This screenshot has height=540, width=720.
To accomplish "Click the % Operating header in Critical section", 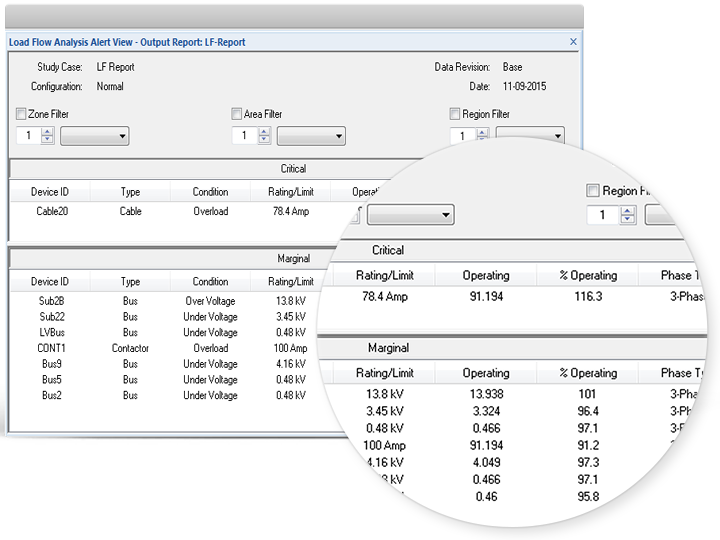I will click(587, 275).
